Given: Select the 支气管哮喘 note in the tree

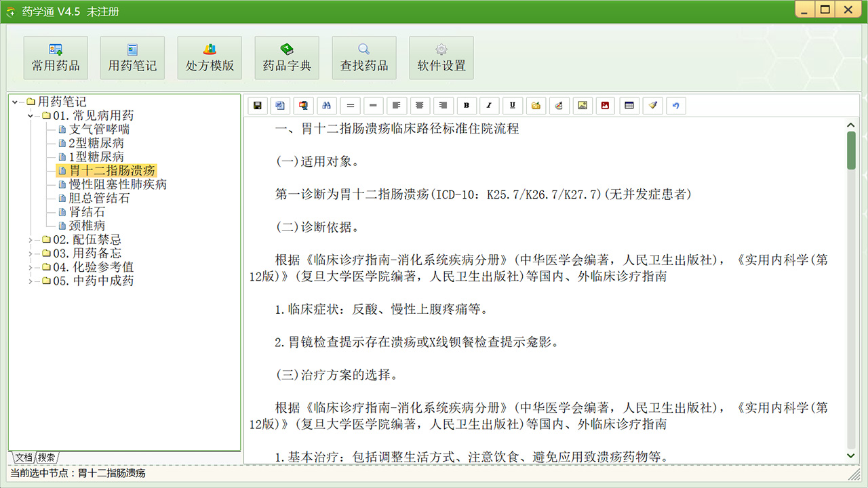Looking at the screenshot, I should coord(100,129).
